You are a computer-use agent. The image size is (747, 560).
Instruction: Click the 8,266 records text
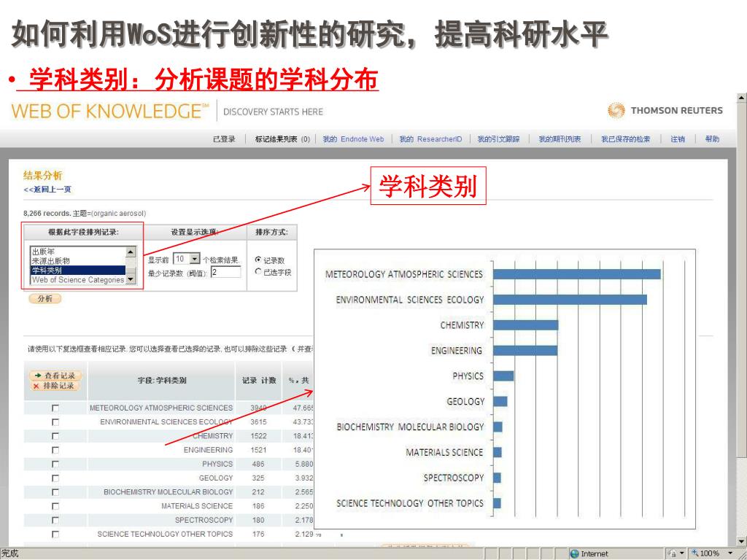pos(47,214)
